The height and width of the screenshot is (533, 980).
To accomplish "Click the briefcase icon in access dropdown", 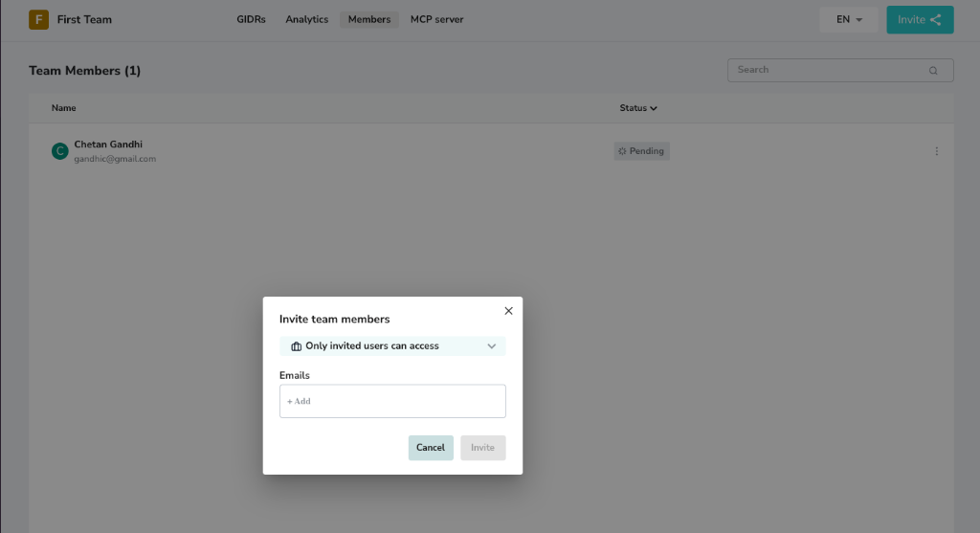I will pos(297,346).
